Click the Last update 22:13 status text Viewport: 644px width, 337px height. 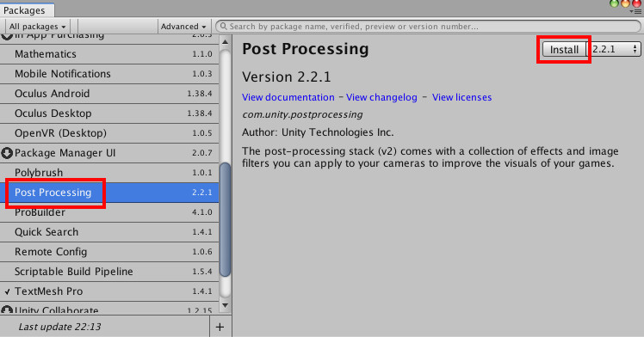point(59,327)
